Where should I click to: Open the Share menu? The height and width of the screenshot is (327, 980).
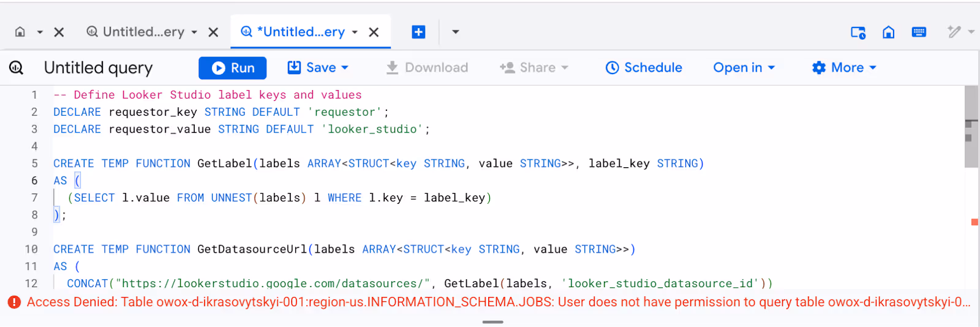534,67
